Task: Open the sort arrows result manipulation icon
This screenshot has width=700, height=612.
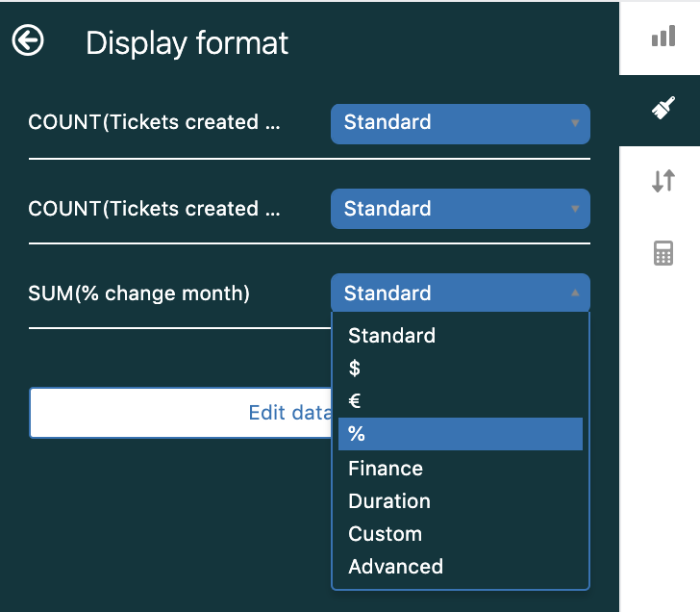Action: click(662, 181)
